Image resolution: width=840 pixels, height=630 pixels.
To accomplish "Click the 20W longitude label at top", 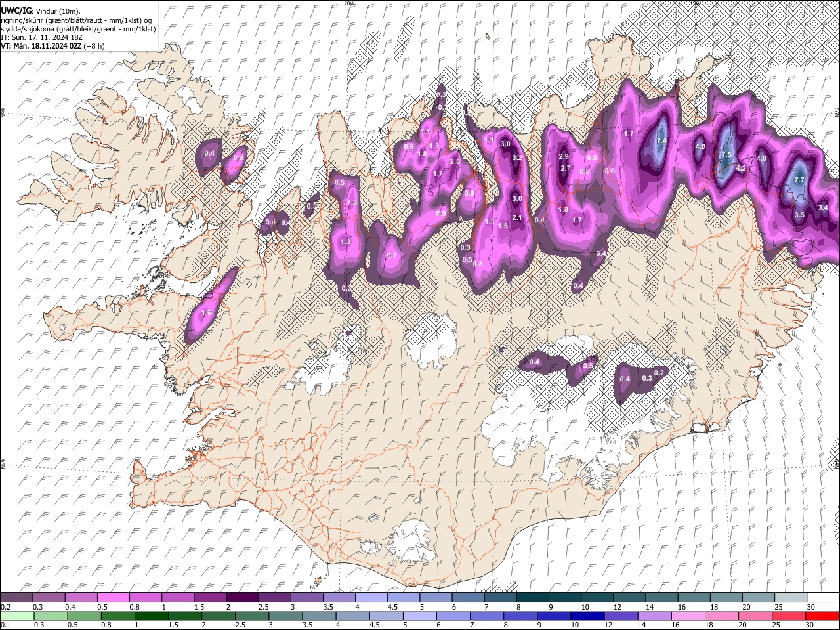I will [x=349, y=3].
